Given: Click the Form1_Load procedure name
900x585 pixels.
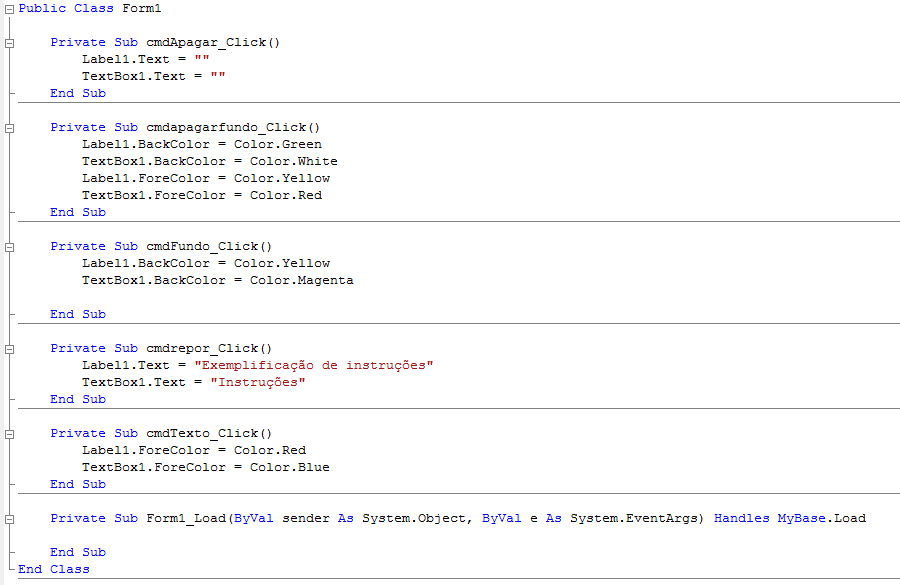Looking at the screenshot, I should 187,518.
